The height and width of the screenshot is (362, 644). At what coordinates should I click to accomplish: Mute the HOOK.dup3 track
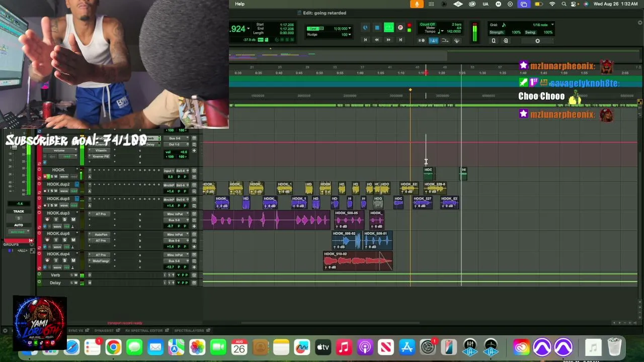click(73, 220)
